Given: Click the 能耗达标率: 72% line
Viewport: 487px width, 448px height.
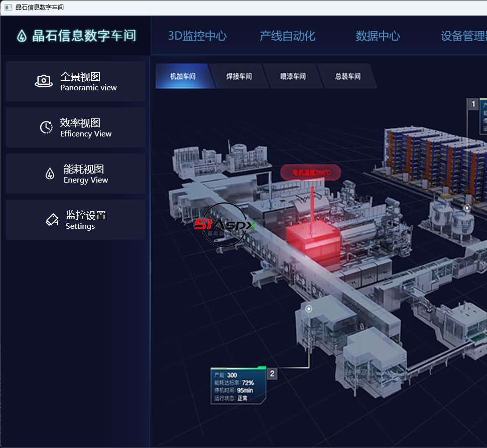Looking at the screenshot, I should [x=234, y=383].
